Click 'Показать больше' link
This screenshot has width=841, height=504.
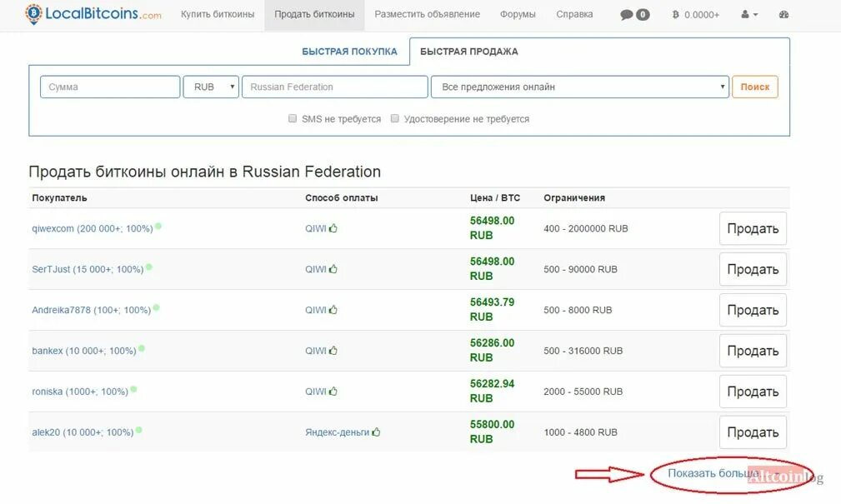[x=713, y=473]
